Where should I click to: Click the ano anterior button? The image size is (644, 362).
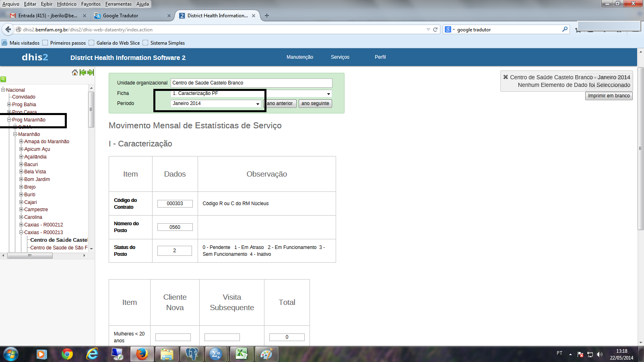280,103
